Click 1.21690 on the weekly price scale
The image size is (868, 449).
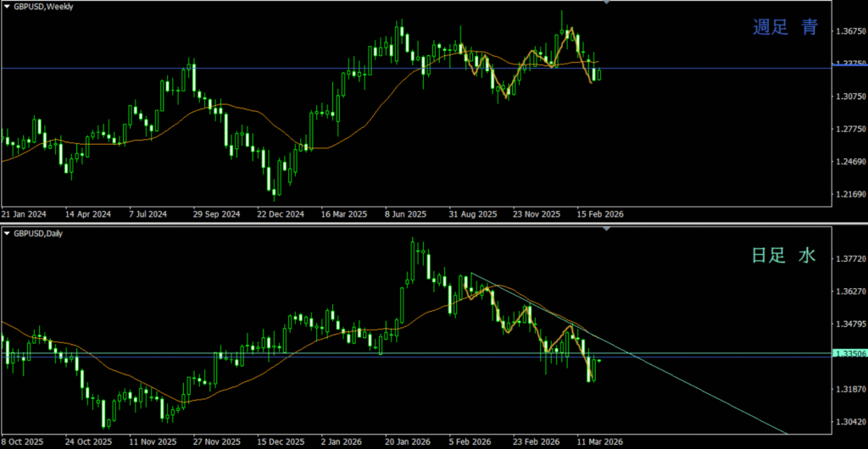(x=848, y=194)
